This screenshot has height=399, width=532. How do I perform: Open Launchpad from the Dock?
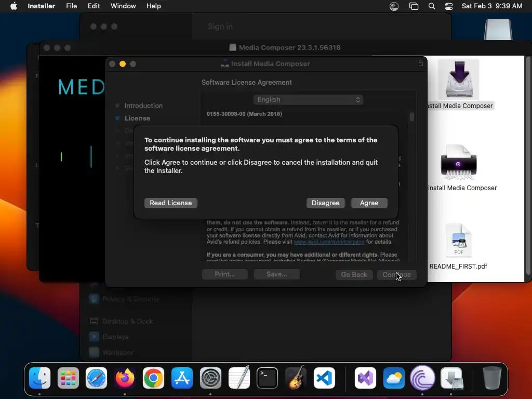pos(68,378)
